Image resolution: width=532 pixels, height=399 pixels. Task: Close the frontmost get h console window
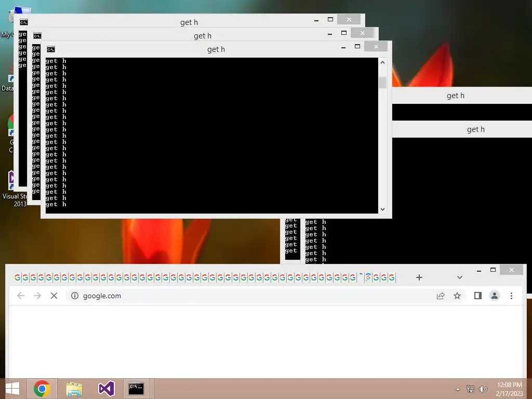coord(376,46)
